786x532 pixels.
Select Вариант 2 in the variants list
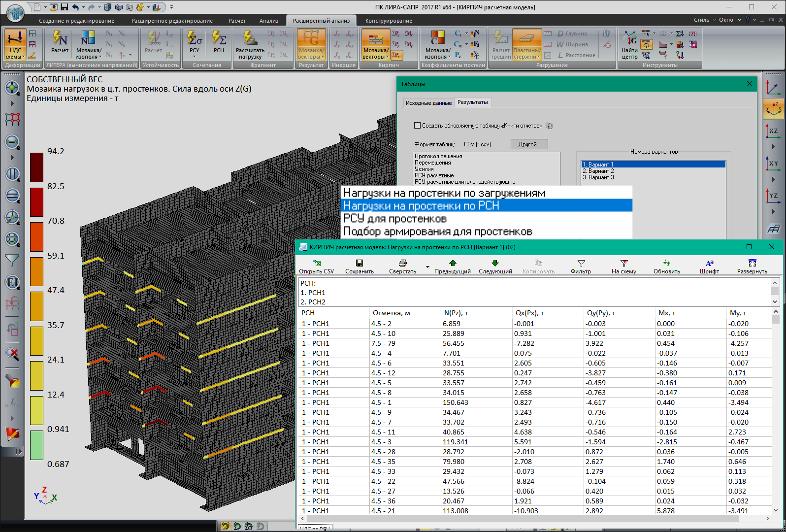click(x=598, y=171)
